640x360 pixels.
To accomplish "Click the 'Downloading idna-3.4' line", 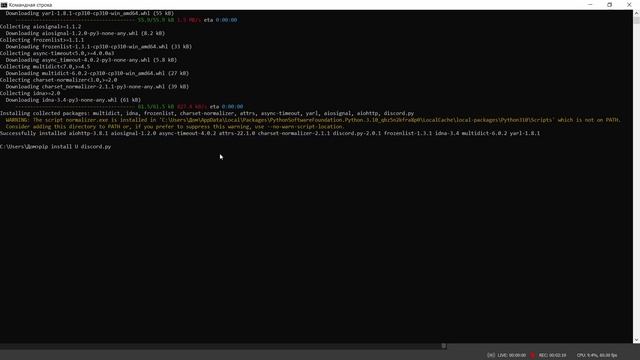I will pyautogui.click(x=73, y=100).
